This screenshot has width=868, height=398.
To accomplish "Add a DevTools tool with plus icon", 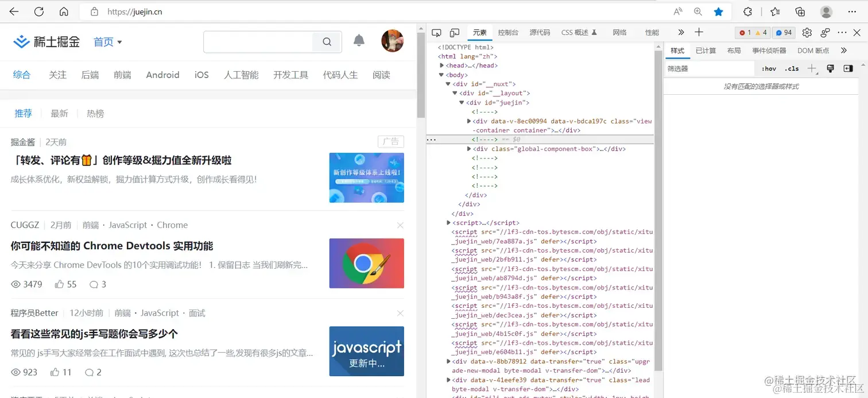I will click(x=699, y=32).
